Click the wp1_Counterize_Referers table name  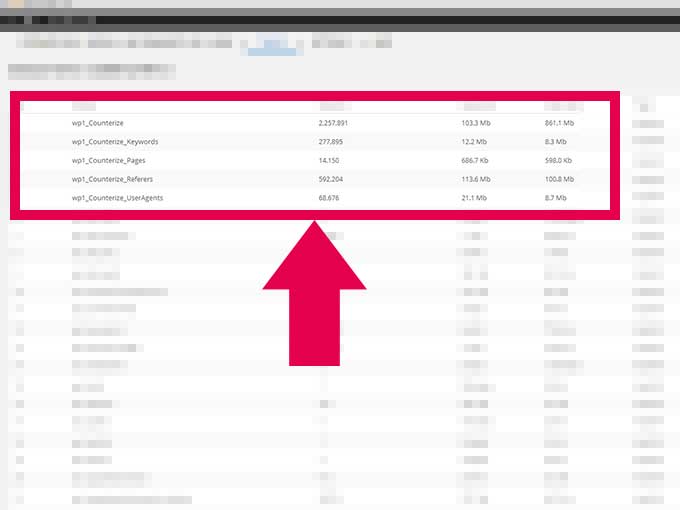coord(112,179)
